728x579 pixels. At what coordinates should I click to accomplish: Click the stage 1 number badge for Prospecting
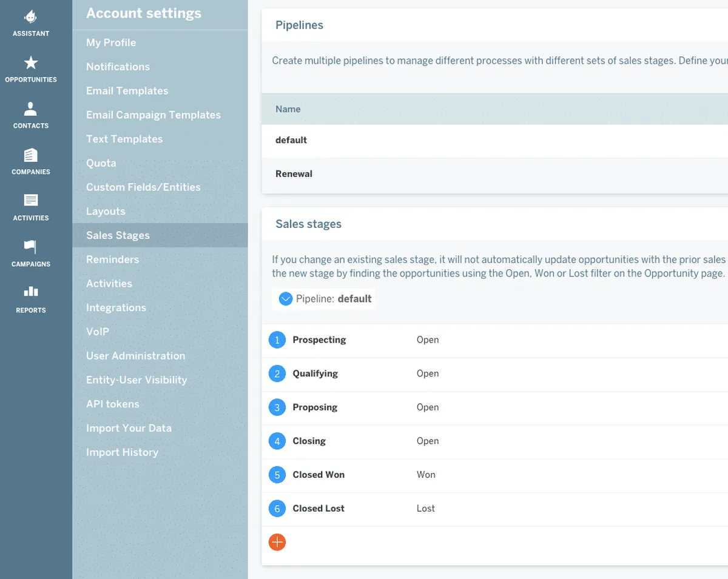click(277, 340)
